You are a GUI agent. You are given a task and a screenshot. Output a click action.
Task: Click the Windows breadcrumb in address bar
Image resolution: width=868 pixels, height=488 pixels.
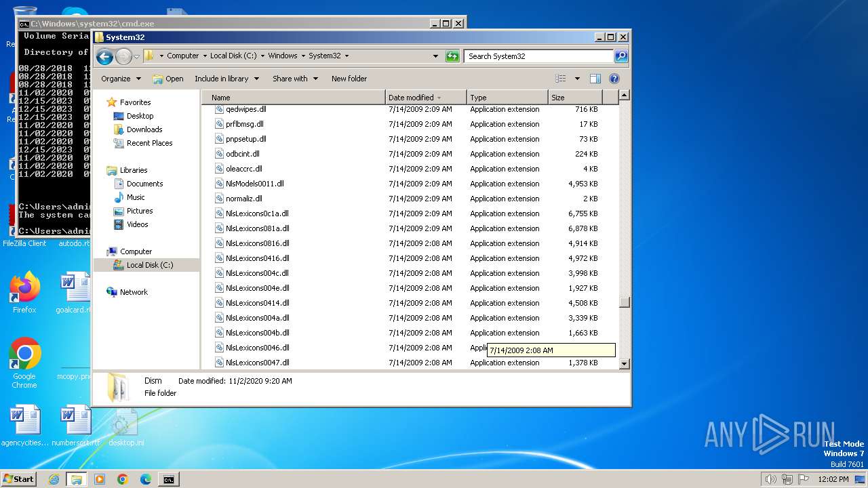(x=283, y=56)
